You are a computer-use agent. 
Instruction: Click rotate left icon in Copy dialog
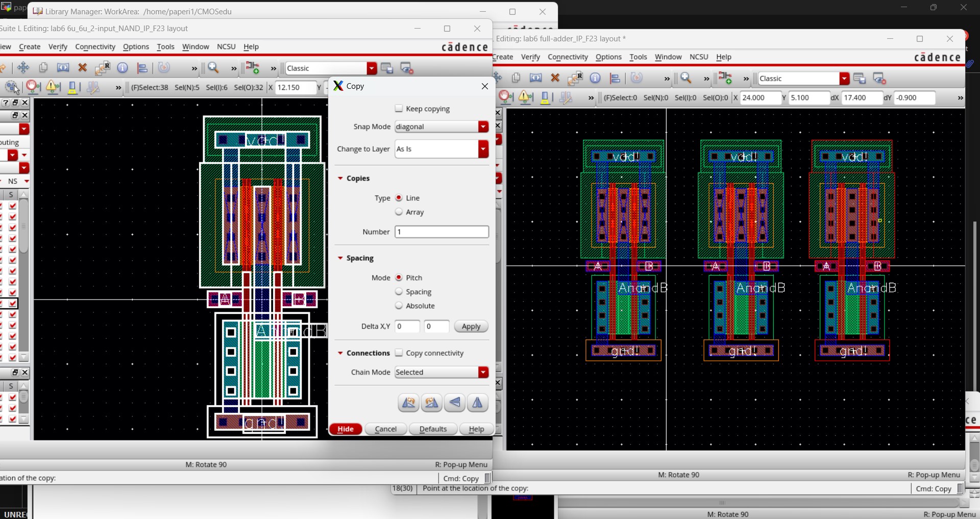tap(409, 403)
